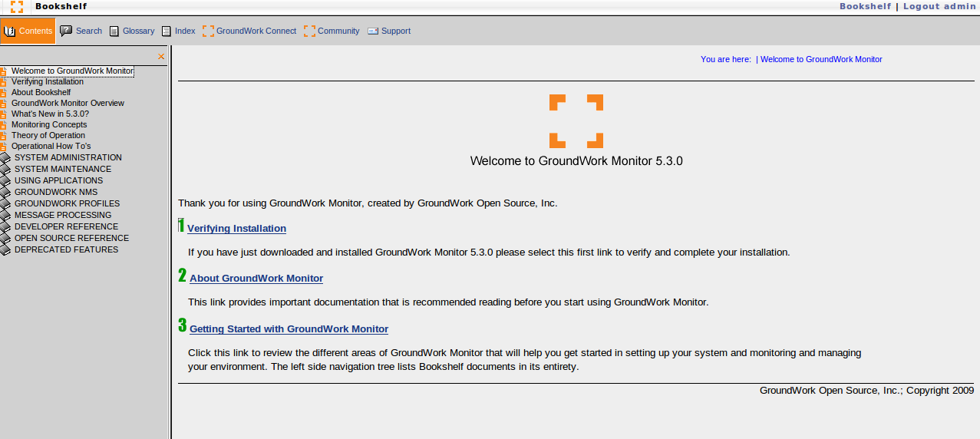Click Logout admin in the header
Image resolution: width=980 pixels, height=439 pixels.
[939, 6]
